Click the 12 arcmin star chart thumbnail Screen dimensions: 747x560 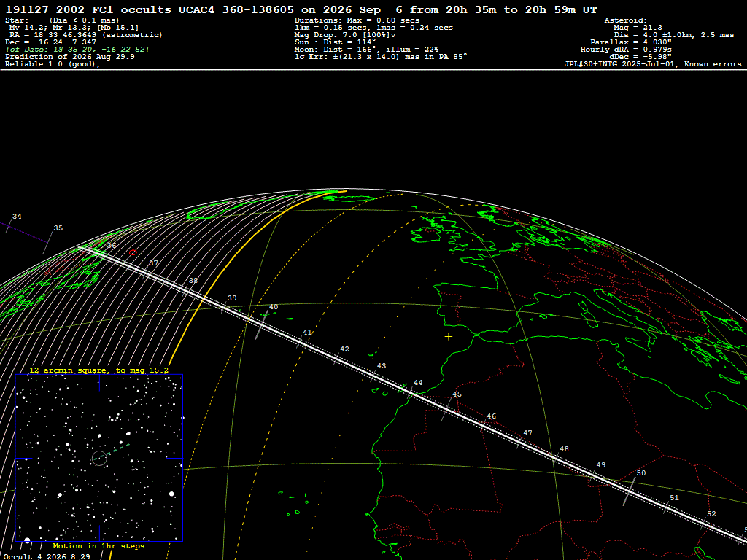coord(99,458)
